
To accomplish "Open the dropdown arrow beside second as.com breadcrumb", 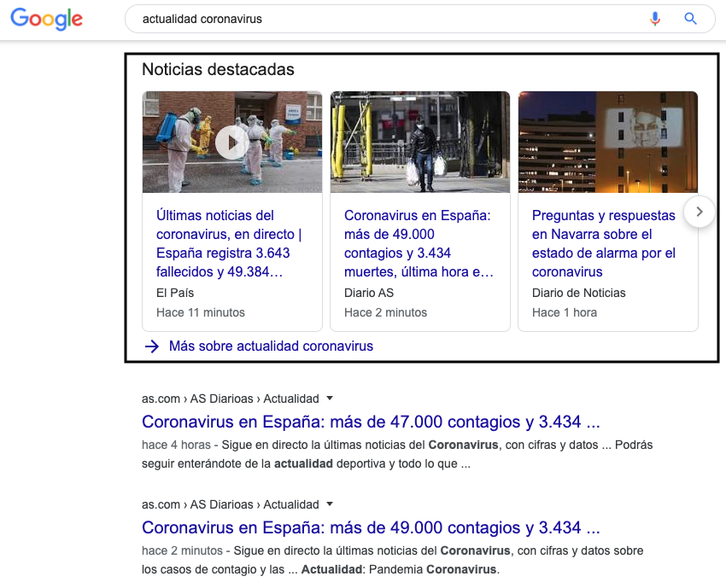I will [330, 504].
